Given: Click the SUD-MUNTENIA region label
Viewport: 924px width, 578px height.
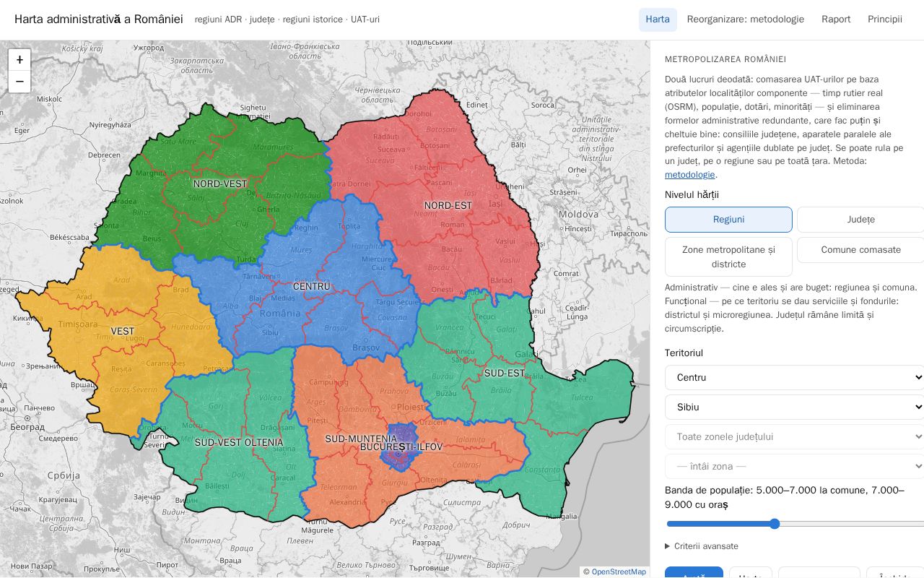Looking at the screenshot, I should 361,439.
